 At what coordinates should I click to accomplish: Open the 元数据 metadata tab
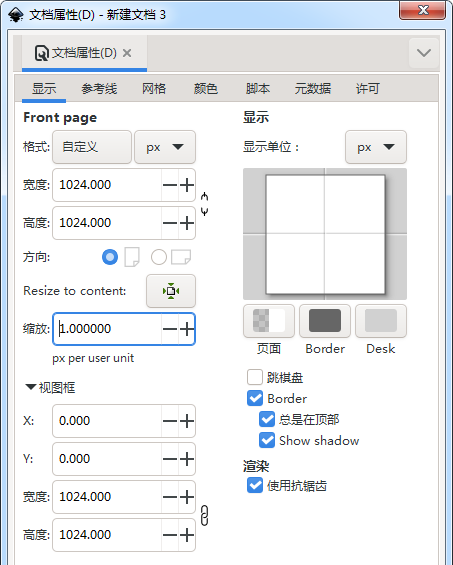(x=312, y=89)
